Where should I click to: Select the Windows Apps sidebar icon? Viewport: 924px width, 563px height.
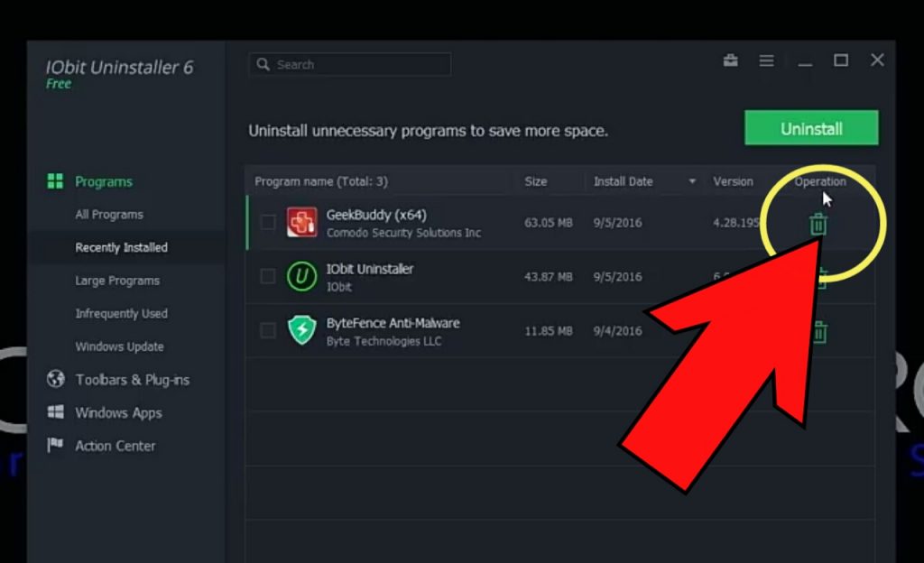click(56, 413)
